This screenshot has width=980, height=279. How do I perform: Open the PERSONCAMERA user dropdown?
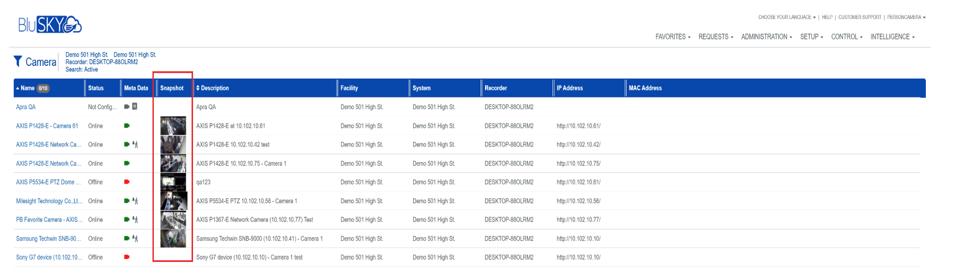[x=906, y=17]
